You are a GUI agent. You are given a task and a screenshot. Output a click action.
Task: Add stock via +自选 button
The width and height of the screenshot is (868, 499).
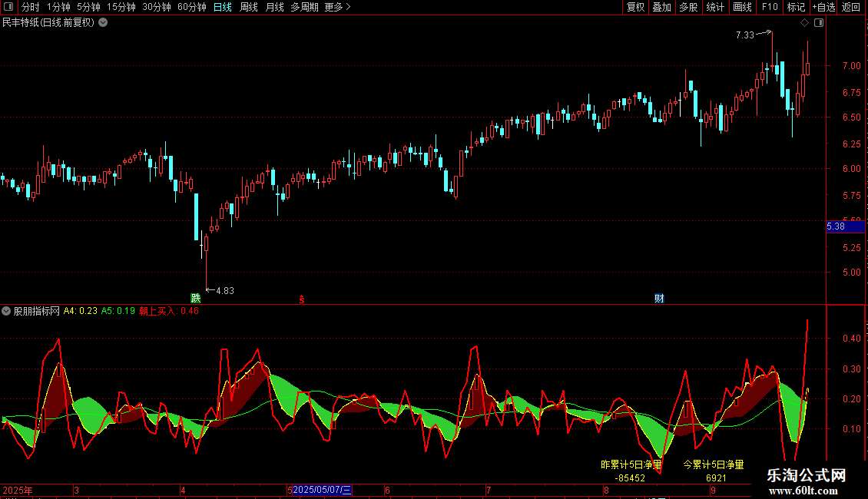[823, 7]
